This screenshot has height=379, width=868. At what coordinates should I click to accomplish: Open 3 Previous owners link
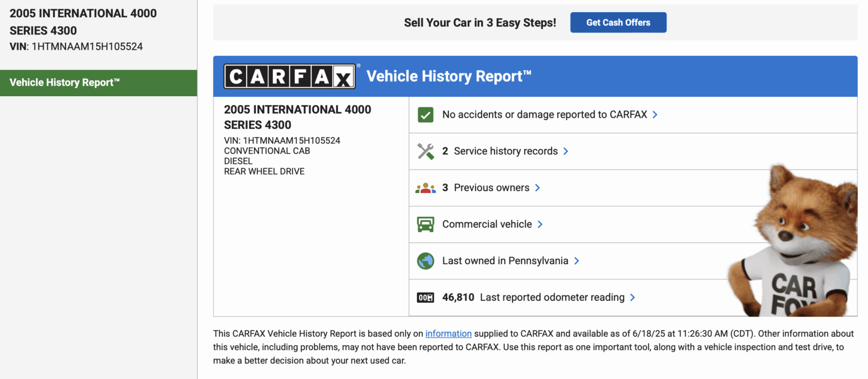point(486,188)
